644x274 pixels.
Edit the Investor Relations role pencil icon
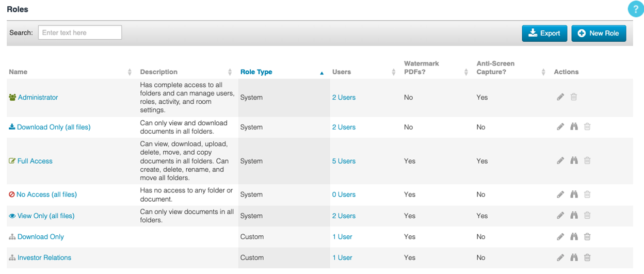point(560,257)
